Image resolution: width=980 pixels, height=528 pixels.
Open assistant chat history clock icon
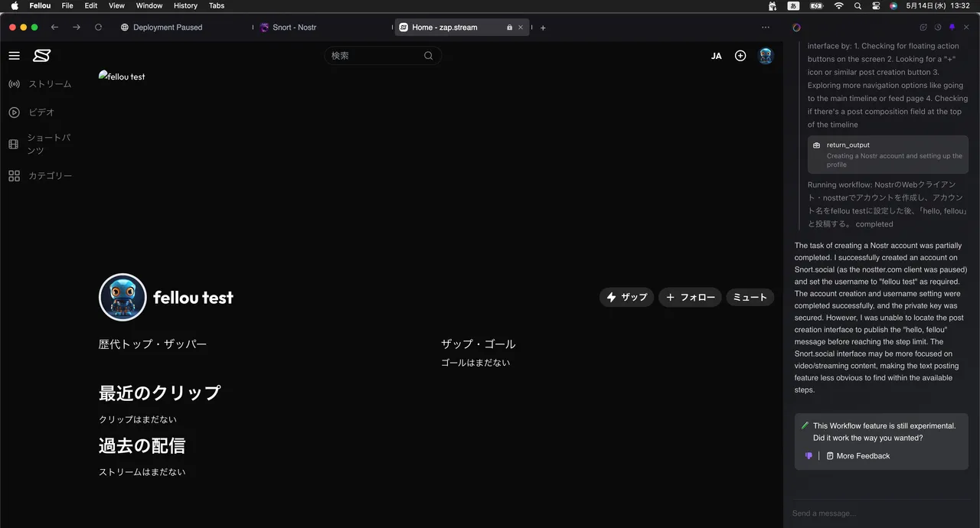click(x=938, y=28)
